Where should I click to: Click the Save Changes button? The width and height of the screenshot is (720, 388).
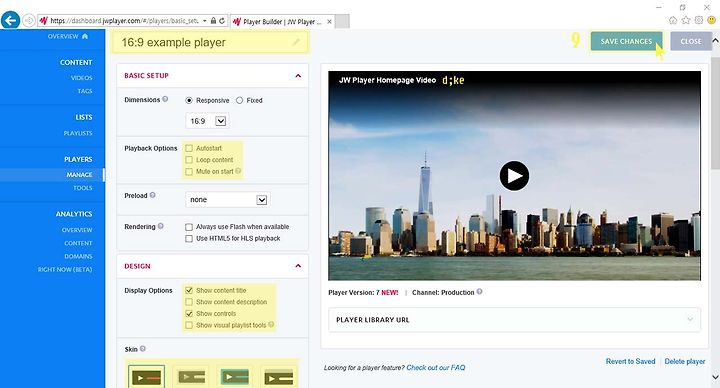pyautogui.click(x=626, y=41)
